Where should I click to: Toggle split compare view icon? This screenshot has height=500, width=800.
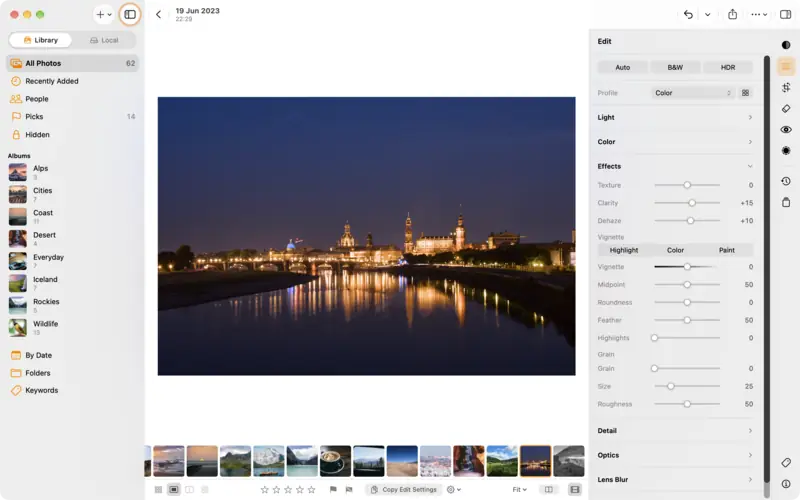548,489
